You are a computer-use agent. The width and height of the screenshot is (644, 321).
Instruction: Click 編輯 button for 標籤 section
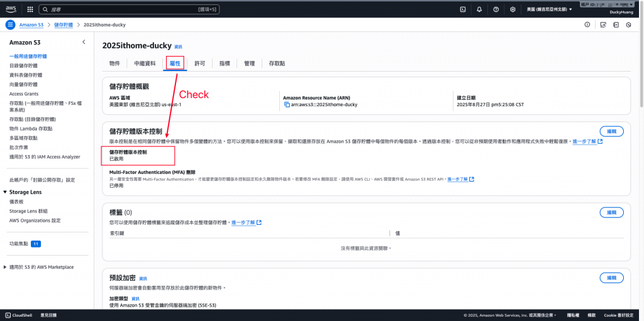611,212
